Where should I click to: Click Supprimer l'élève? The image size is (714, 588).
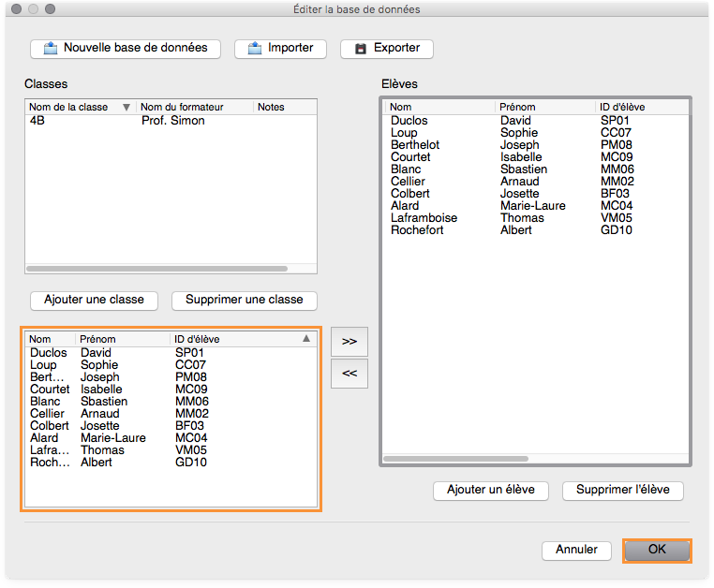pos(623,490)
